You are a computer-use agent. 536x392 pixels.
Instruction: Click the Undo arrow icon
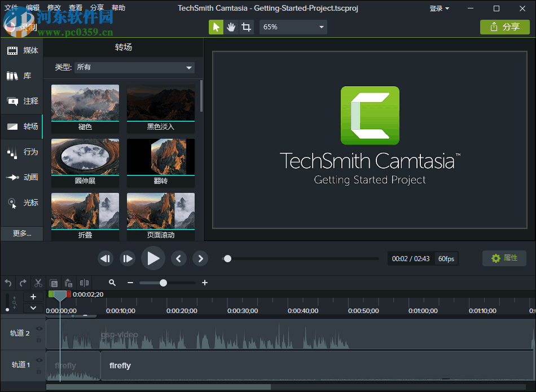click(x=7, y=283)
